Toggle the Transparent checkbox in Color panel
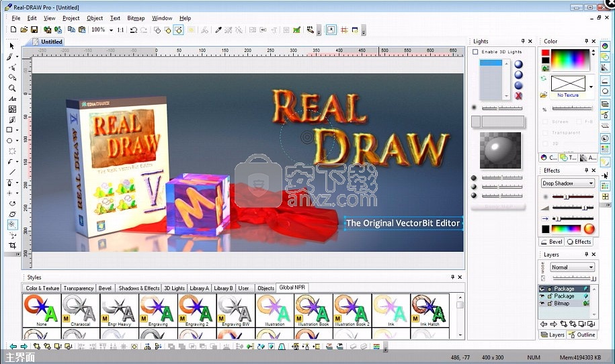Image resolution: width=615 pixels, height=364 pixels. [x=545, y=133]
